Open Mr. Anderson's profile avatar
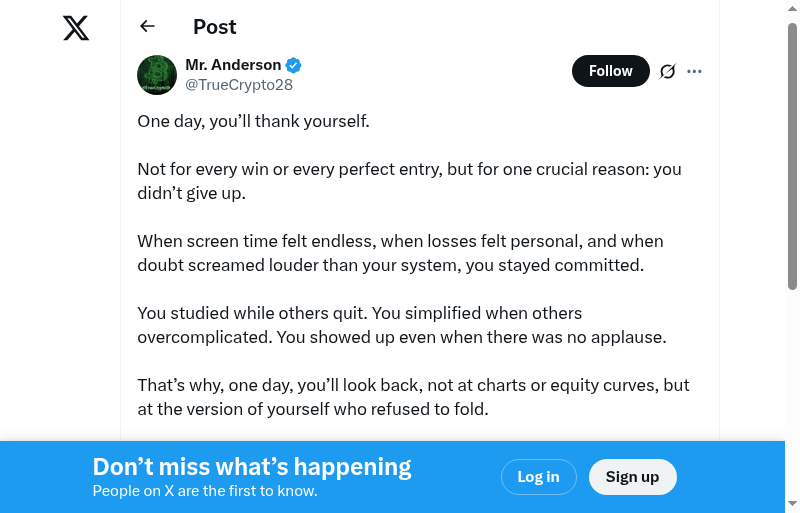 click(x=157, y=75)
